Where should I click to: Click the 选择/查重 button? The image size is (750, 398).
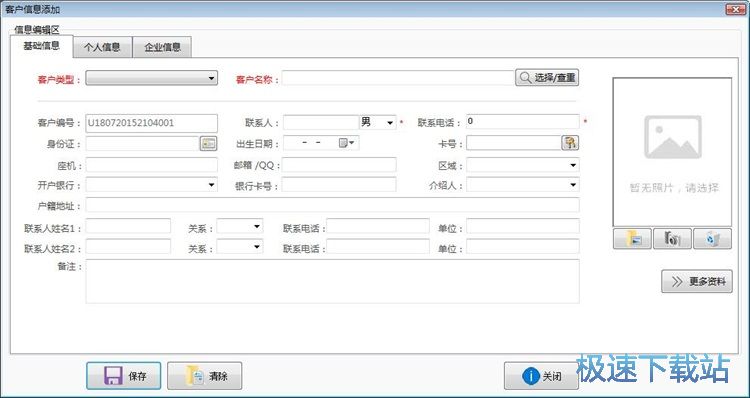pyautogui.click(x=547, y=77)
